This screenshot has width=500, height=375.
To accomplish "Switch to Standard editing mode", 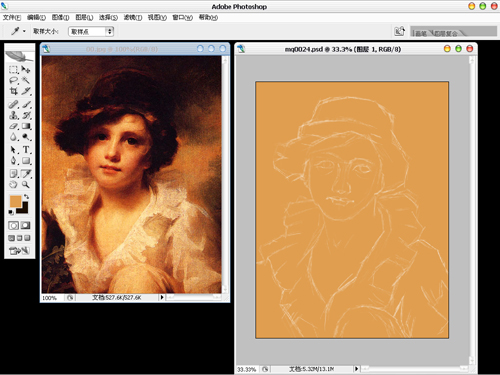I will pyautogui.click(x=13, y=226).
